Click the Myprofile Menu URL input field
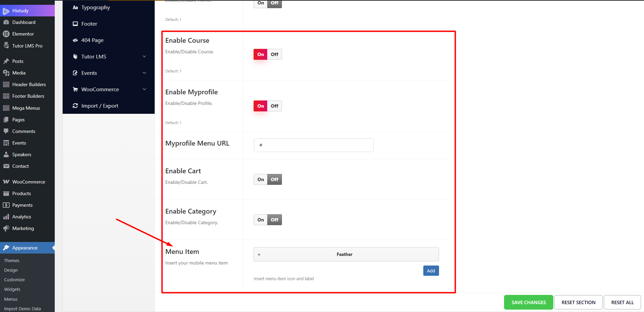The image size is (644, 312). 313,145
